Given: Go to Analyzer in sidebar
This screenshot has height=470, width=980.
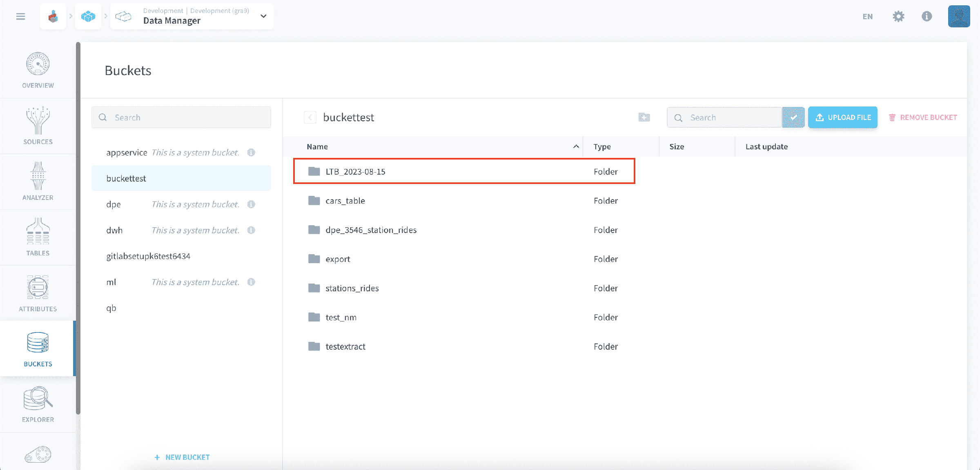Looking at the screenshot, I should [x=38, y=182].
